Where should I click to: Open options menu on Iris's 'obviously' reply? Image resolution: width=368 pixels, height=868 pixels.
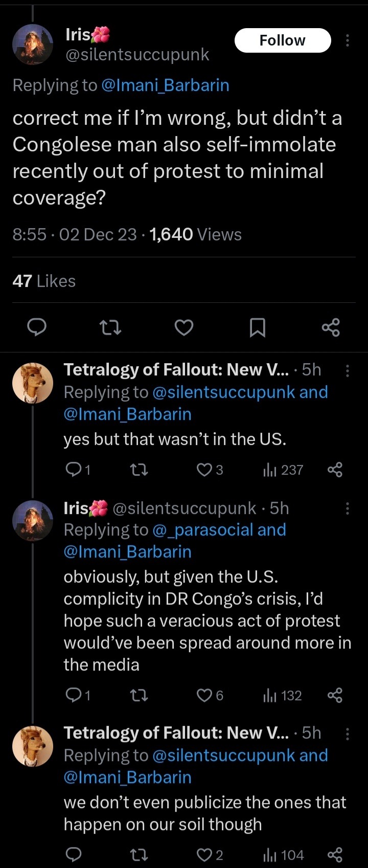click(348, 508)
